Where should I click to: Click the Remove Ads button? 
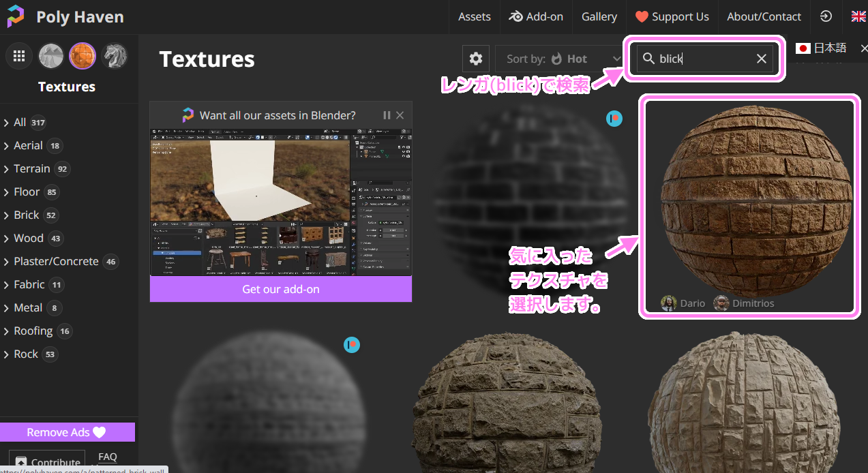(67, 432)
